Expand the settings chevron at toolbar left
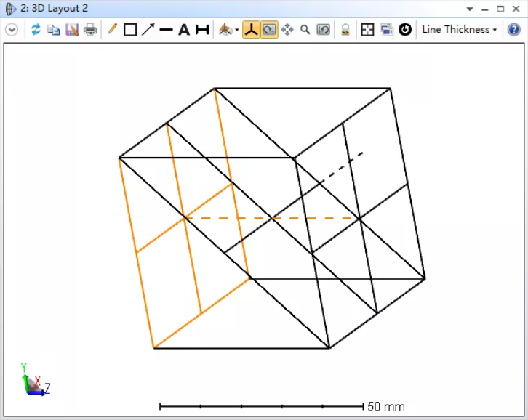 [x=12, y=30]
